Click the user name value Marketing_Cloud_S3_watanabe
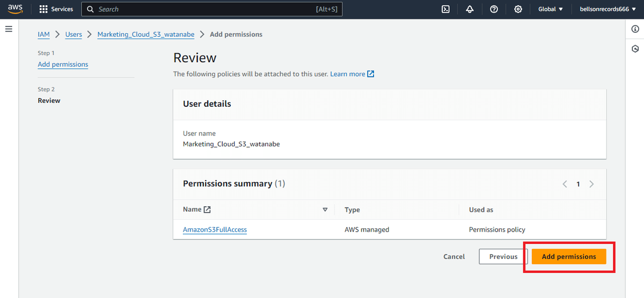 pos(231,144)
